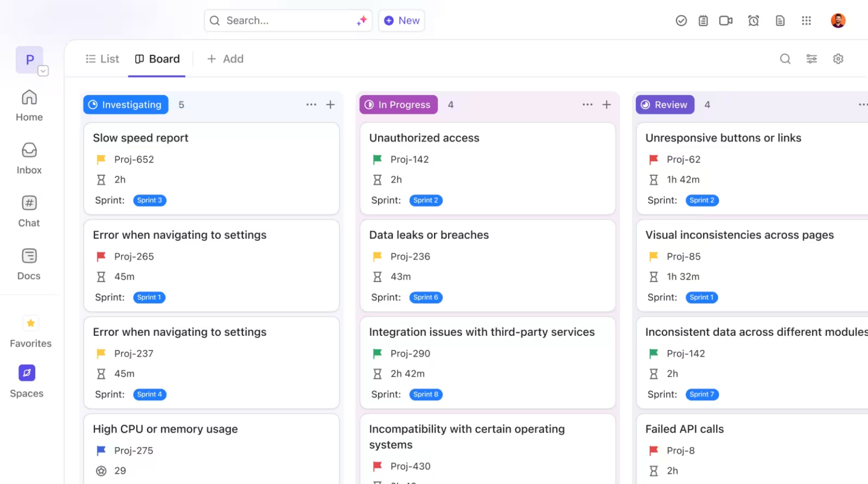The image size is (868, 484).
Task: Click the Search input field
Action: point(283,20)
